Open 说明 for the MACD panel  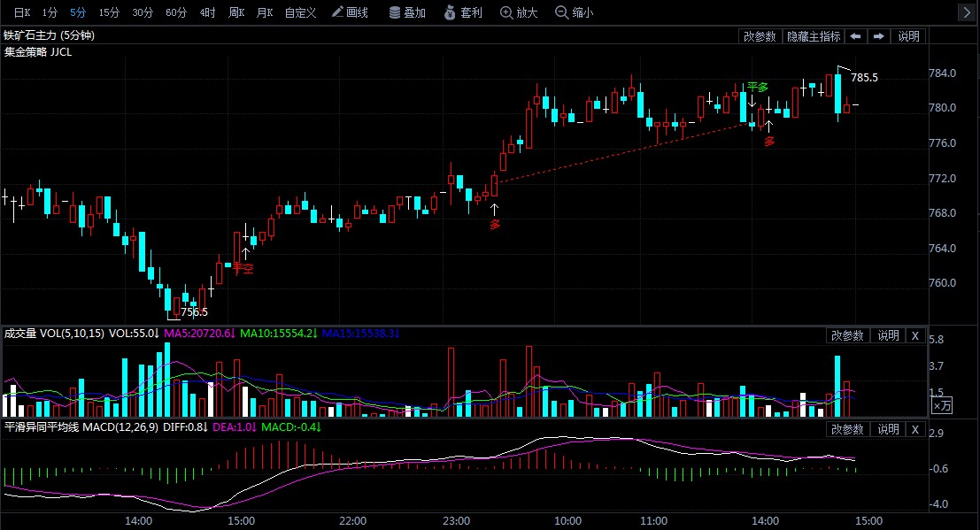887,429
